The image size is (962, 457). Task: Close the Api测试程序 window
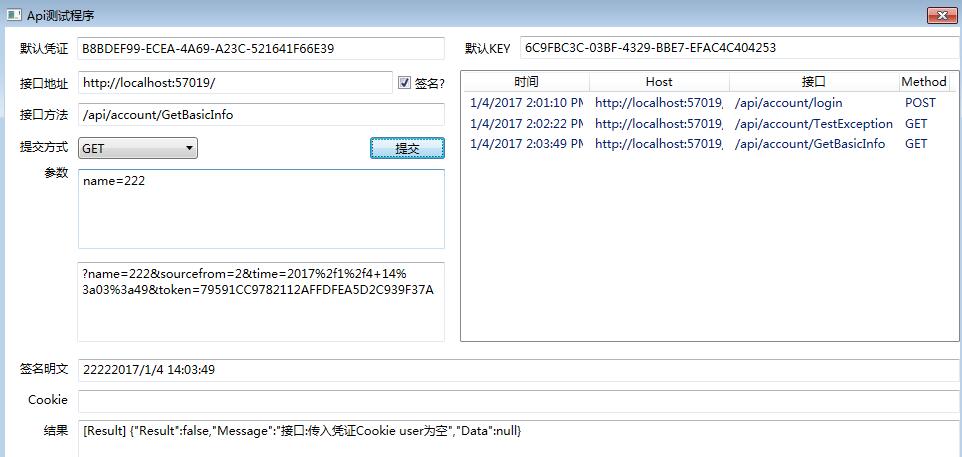(941, 15)
